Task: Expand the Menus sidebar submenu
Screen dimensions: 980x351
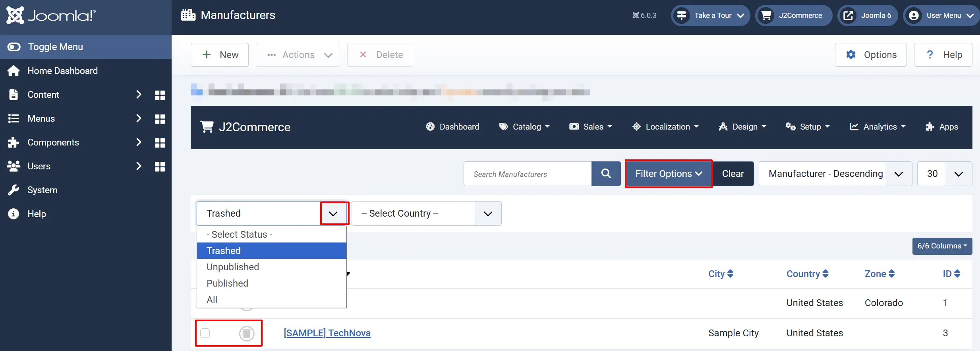Action: coord(139,118)
